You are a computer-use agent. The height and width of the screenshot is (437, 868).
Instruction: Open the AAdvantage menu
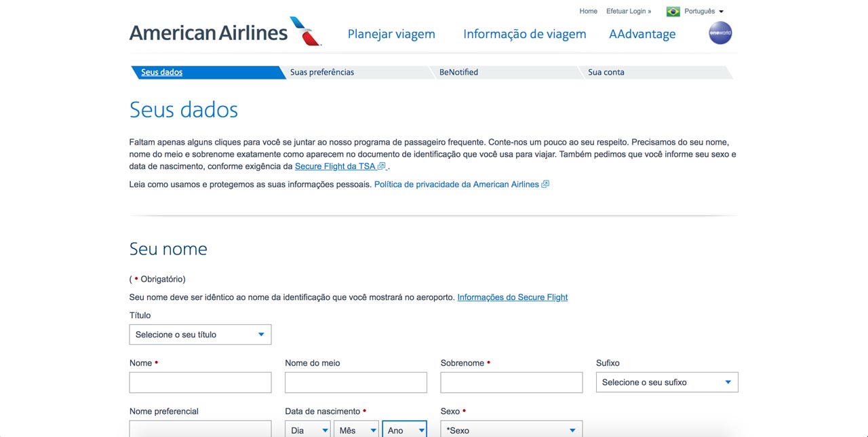(642, 34)
